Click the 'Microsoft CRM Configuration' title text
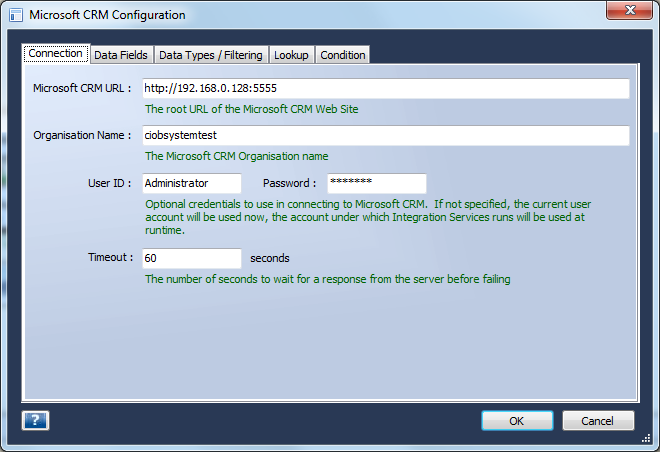The height and width of the screenshot is (452, 660). click(x=107, y=15)
